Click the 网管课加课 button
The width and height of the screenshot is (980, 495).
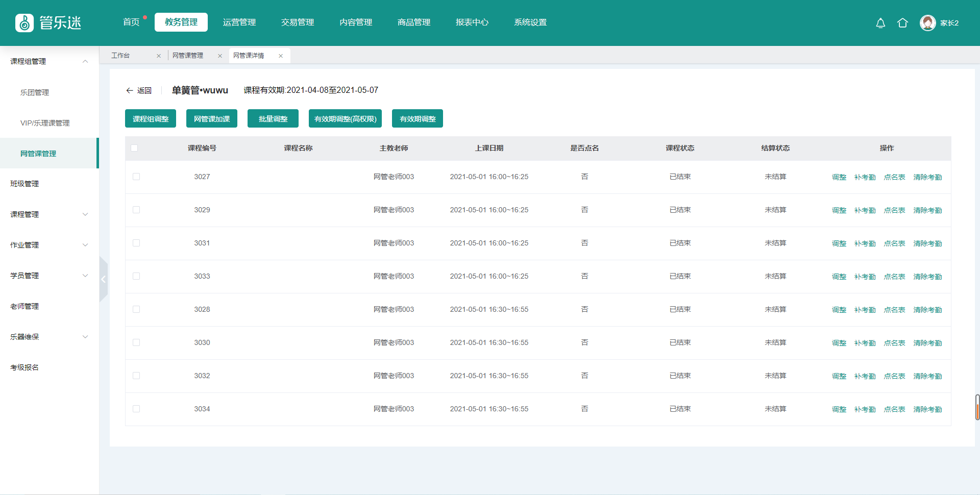212,119
